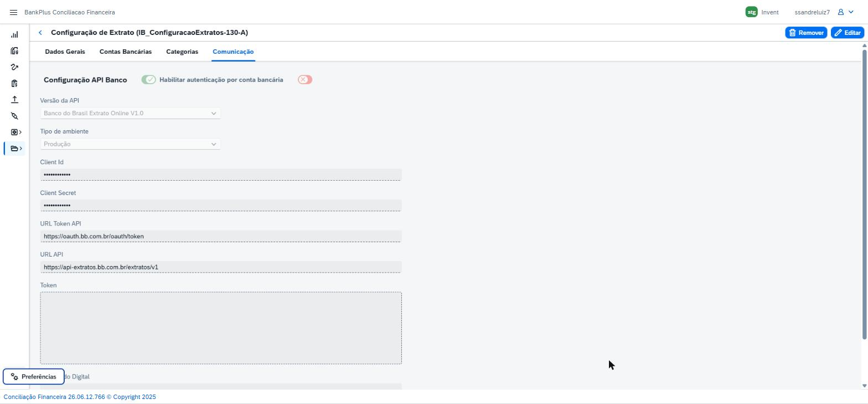Click the Client Id field
868x404 pixels.
(221, 175)
